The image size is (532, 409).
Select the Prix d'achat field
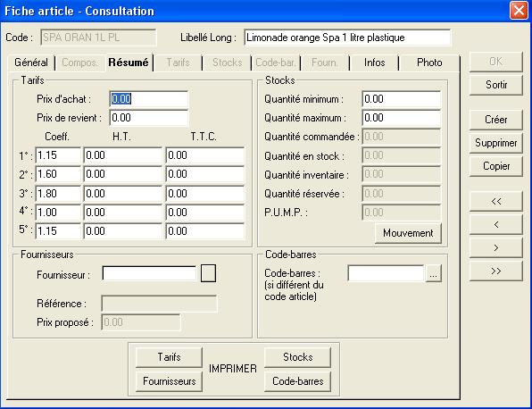tap(148, 99)
